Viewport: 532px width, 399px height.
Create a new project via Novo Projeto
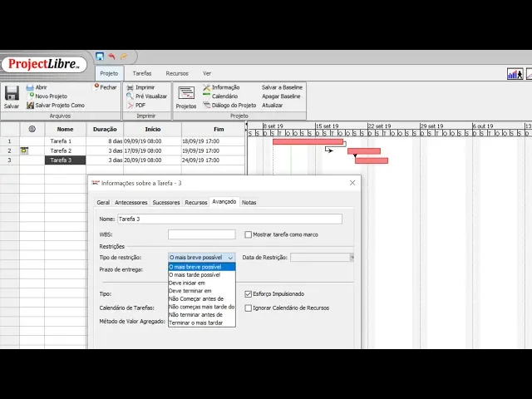47,96
